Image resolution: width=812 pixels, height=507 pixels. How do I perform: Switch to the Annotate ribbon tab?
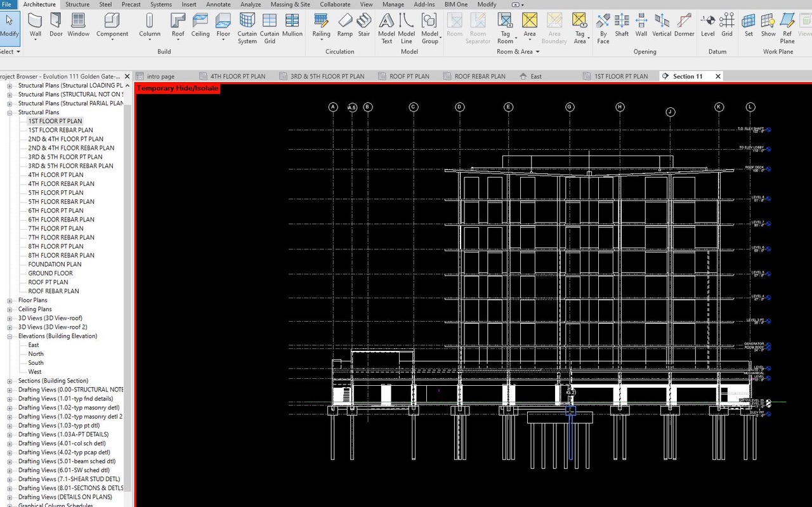pyautogui.click(x=218, y=4)
